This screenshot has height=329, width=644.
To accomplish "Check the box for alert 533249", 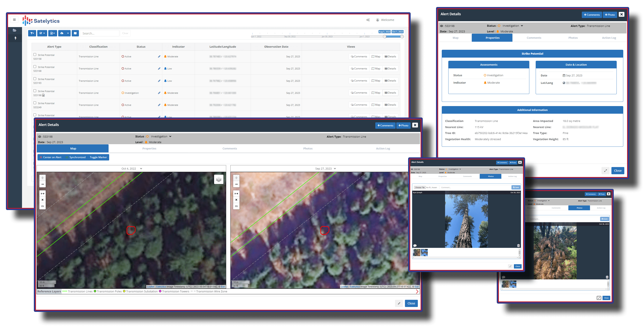I will pyautogui.click(x=35, y=103).
